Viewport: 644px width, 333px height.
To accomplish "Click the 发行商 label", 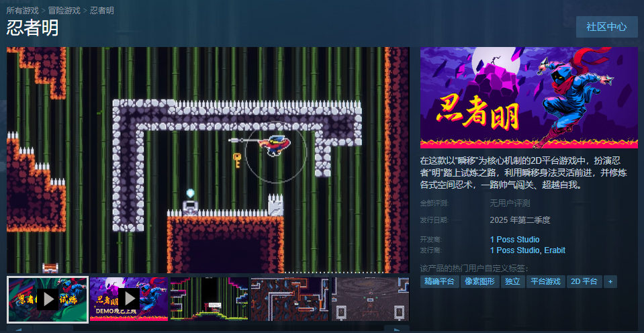I will pyautogui.click(x=431, y=250).
